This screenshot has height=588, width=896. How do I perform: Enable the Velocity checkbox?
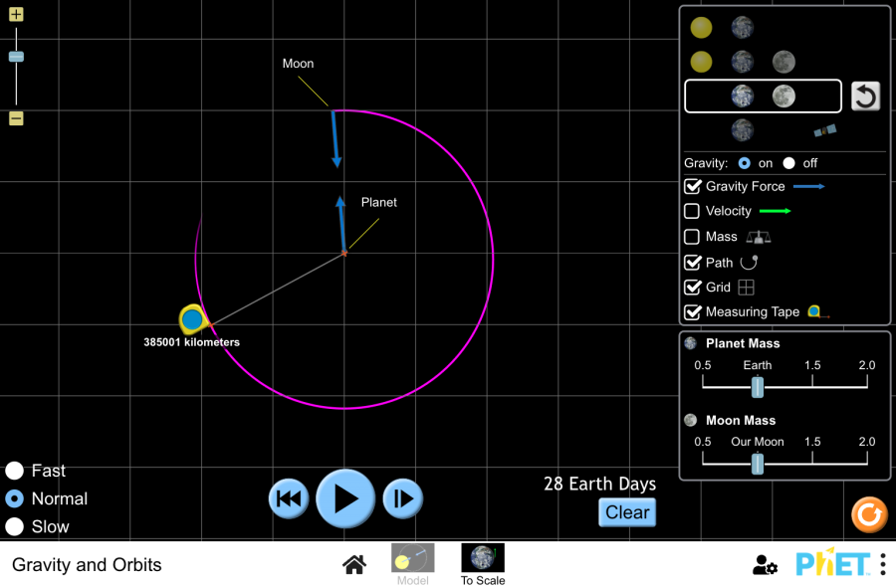click(x=692, y=211)
